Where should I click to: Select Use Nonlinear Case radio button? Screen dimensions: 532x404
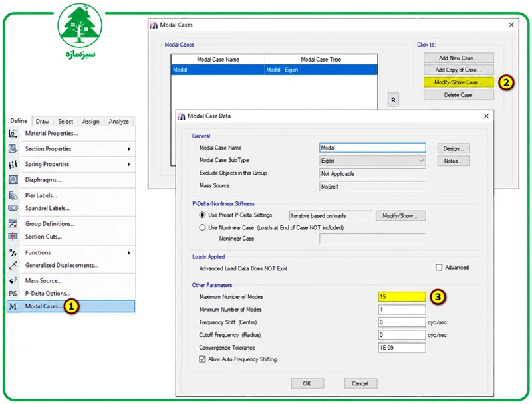click(x=202, y=227)
